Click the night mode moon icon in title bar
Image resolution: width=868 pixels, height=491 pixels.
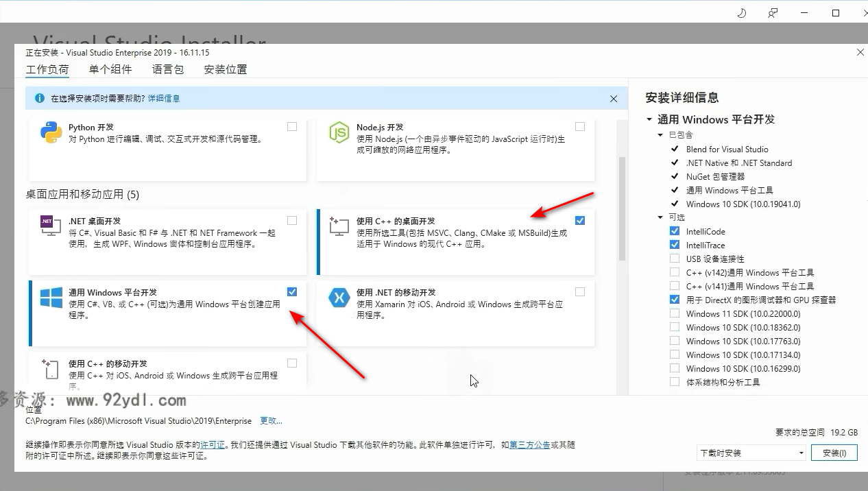click(x=741, y=13)
